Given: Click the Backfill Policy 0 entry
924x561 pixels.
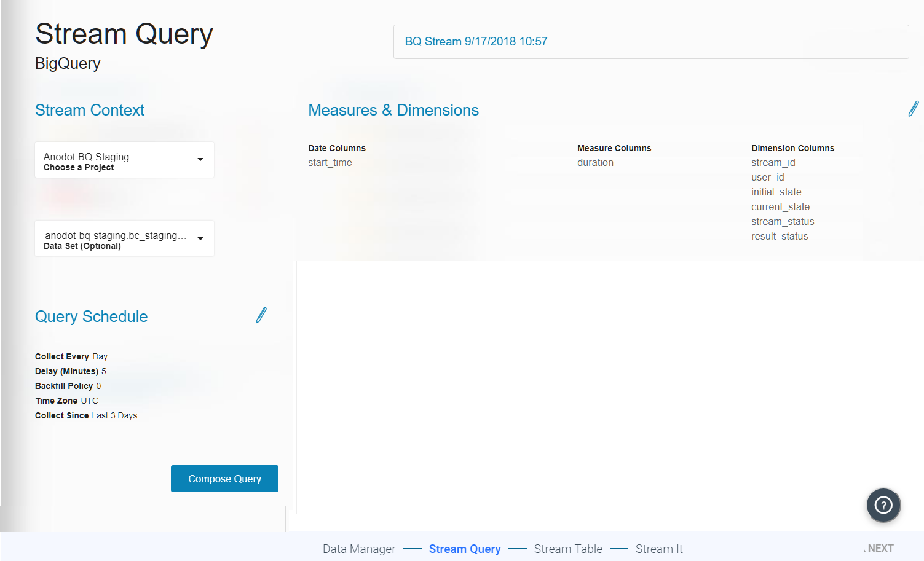Looking at the screenshot, I should (68, 386).
